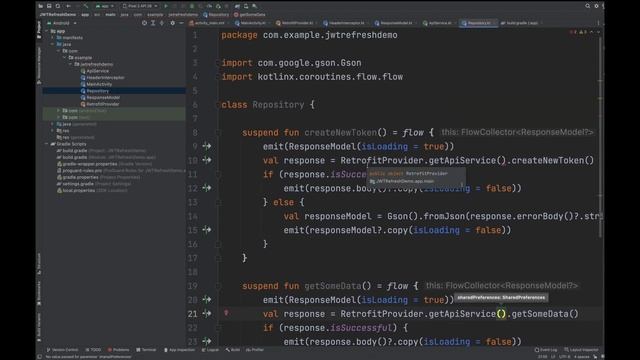The height and width of the screenshot is (360, 640).
Task: Open the App Inspection tool window
Action: tap(179, 350)
